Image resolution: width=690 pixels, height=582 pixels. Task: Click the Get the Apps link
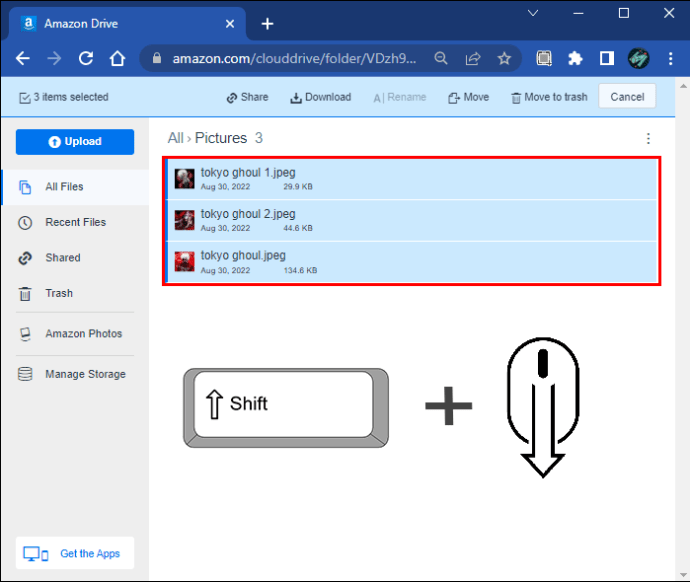[90, 554]
